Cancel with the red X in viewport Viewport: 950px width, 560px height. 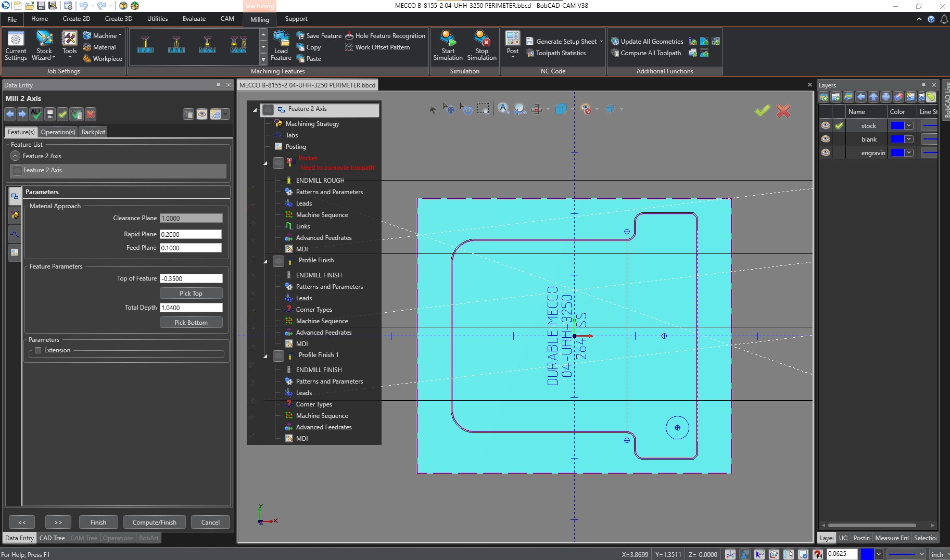[783, 111]
